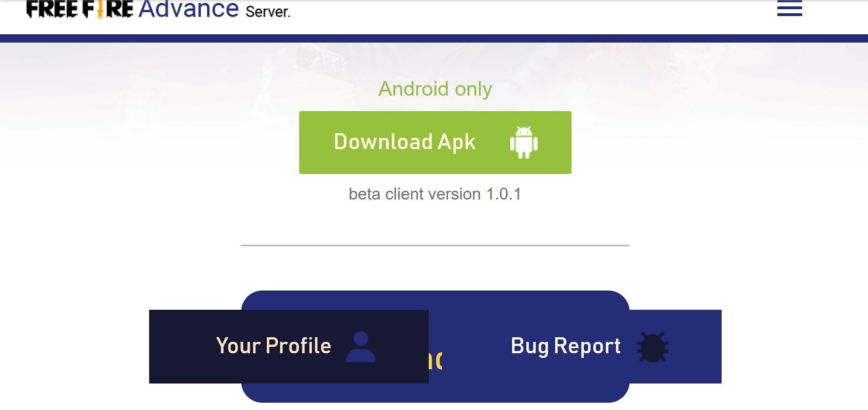Select the Download Apk button label

coord(405,141)
